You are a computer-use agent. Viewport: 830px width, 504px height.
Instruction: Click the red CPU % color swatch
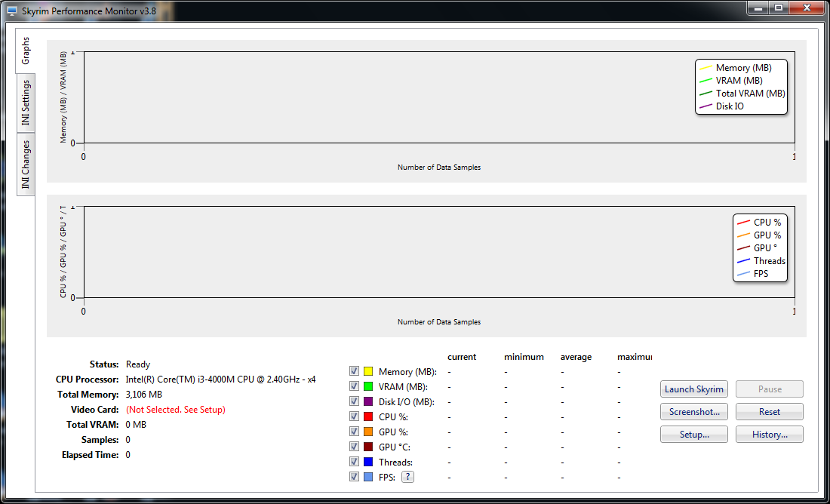(x=368, y=416)
